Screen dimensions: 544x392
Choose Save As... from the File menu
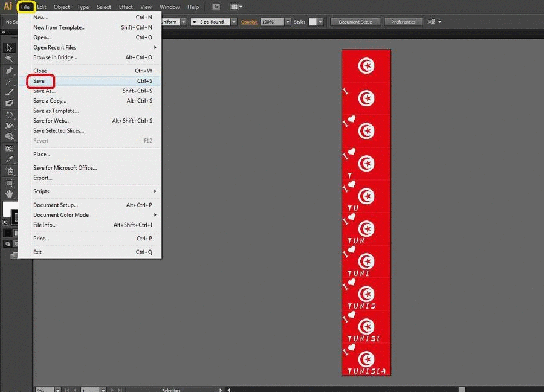tap(90, 91)
